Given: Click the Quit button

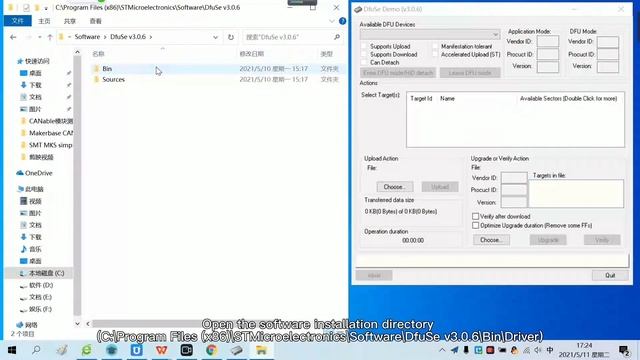Looking at the screenshot, I should (610, 276).
